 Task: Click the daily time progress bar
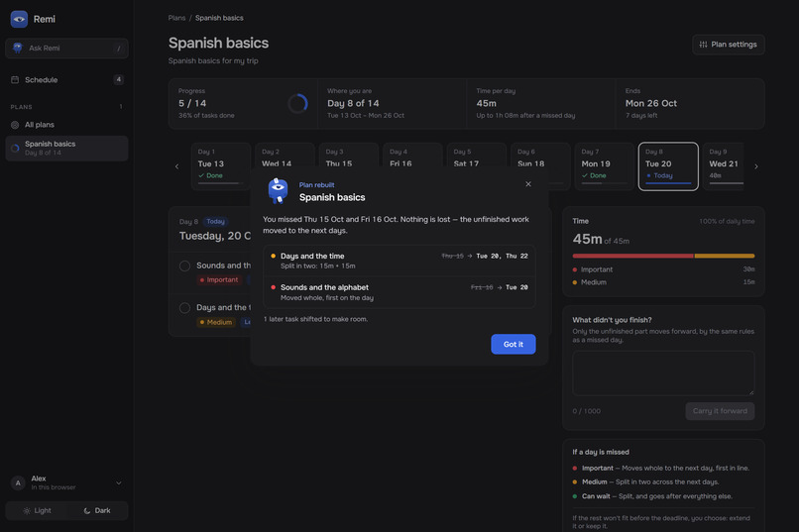pyautogui.click(x=663, y=256)
